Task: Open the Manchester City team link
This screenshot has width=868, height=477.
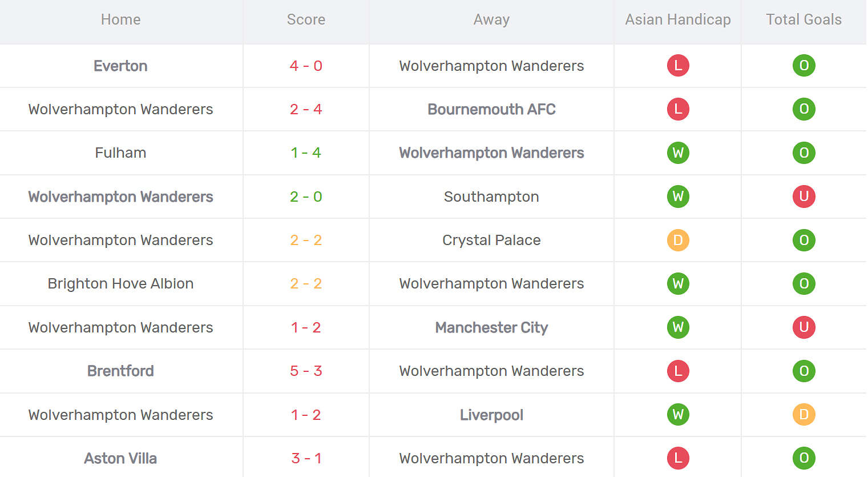Action: pos(491,328)
